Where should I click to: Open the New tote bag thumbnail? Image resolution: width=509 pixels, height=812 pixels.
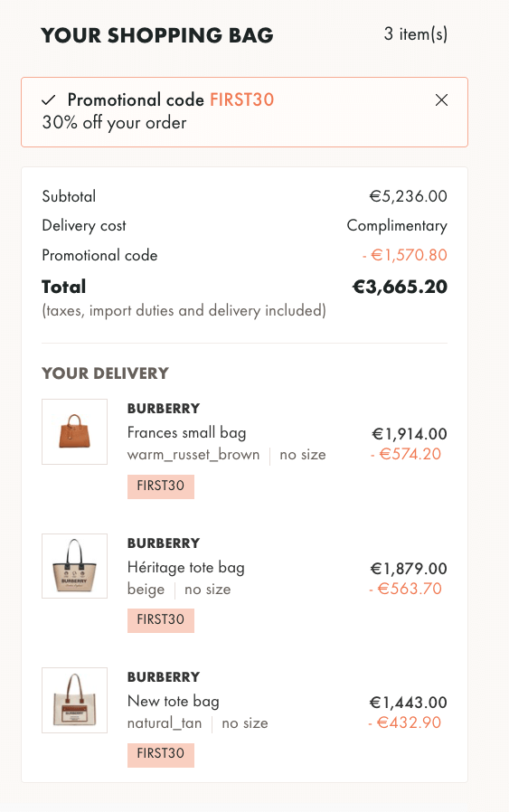[74, 700]
